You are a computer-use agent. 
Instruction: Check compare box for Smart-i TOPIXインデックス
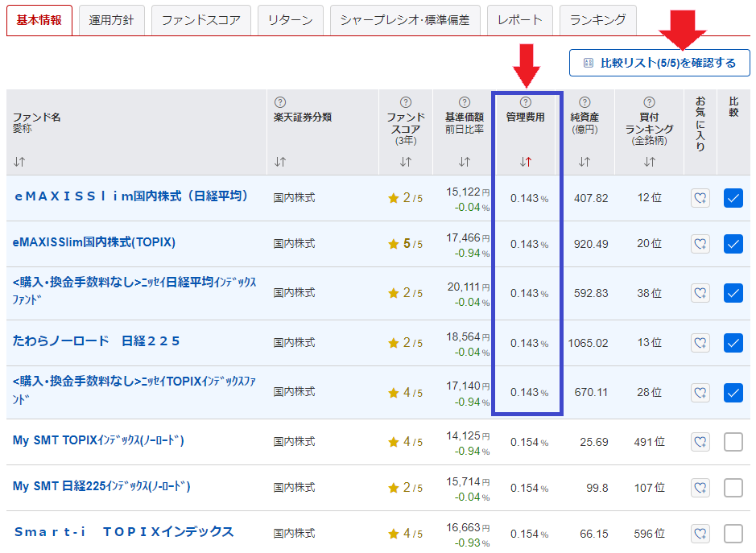click(733, 534)
